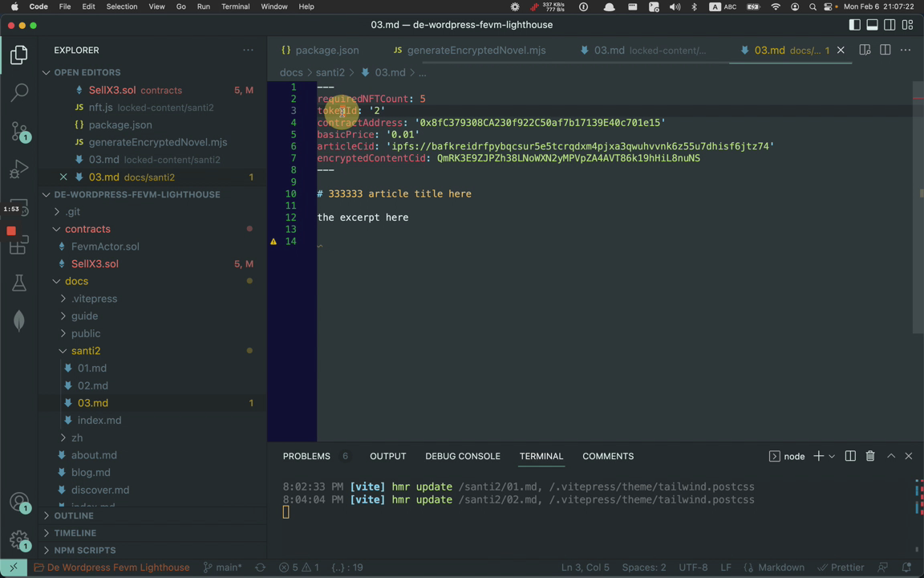
Task: Toggle secondary side bar layout icon
Action: click(x=890, y=25)
